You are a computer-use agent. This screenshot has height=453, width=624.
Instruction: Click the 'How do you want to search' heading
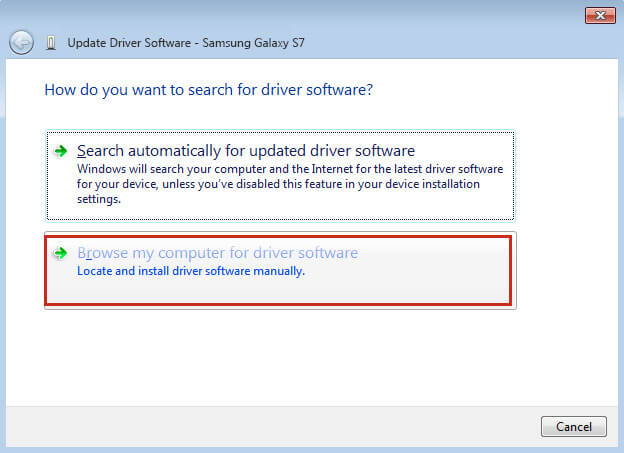(x=209, y=90)
